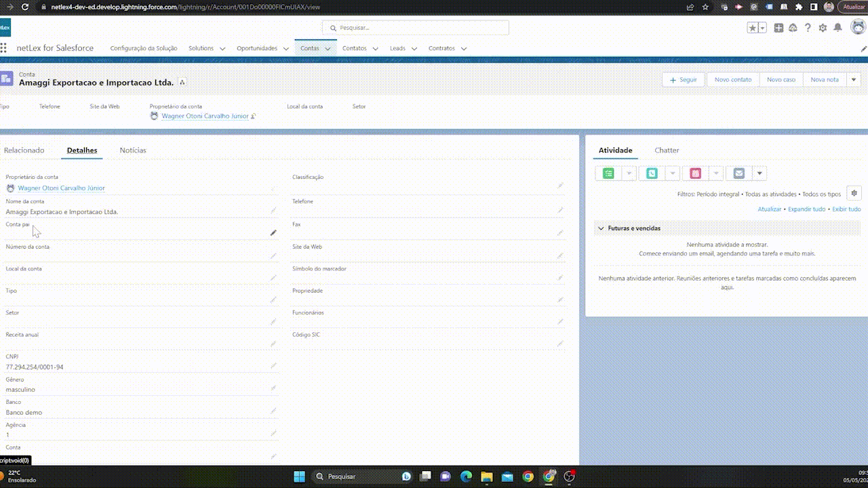Open owner link Wagner Otoni in header
868x488 pixels.
coord(205,116)
